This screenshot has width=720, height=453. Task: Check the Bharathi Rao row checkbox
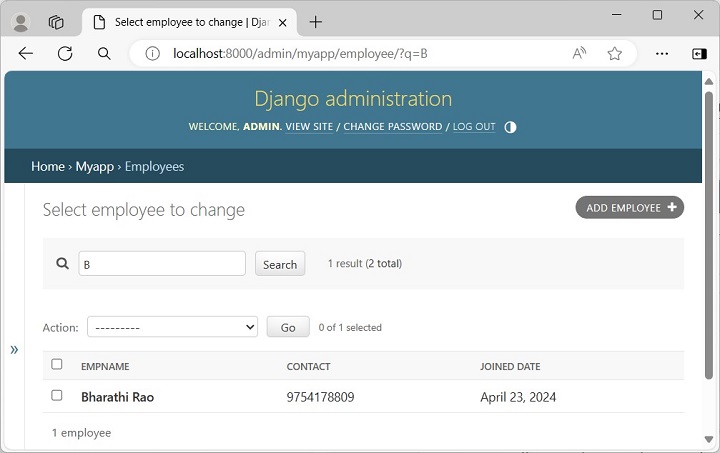[57, 396]
